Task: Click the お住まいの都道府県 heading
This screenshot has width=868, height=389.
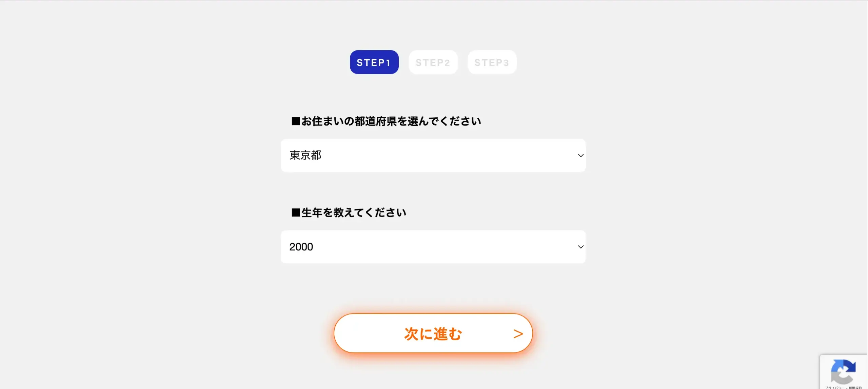Action: [x=386, y=121]
